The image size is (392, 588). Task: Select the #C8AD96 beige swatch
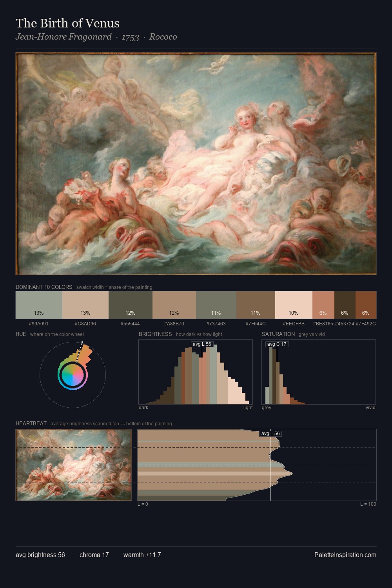pyautogui.click(x=85, y=305)
